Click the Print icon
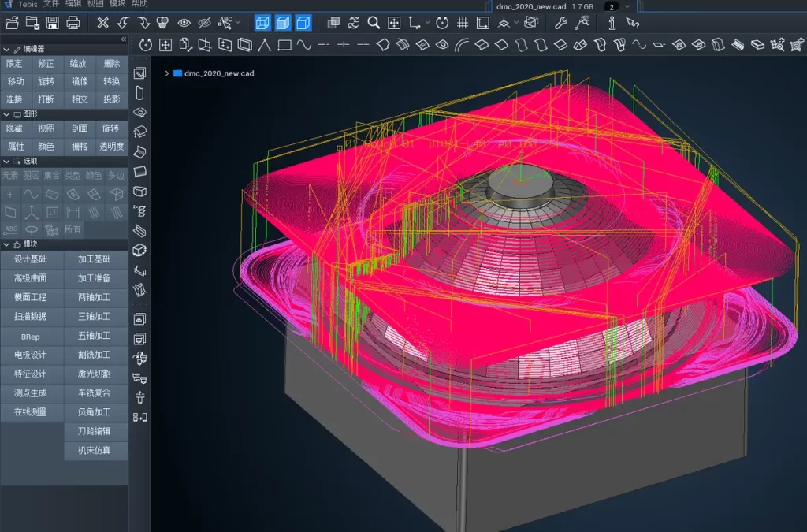Image resolution: width=807 pixels, height=532 pixels. 73,23
